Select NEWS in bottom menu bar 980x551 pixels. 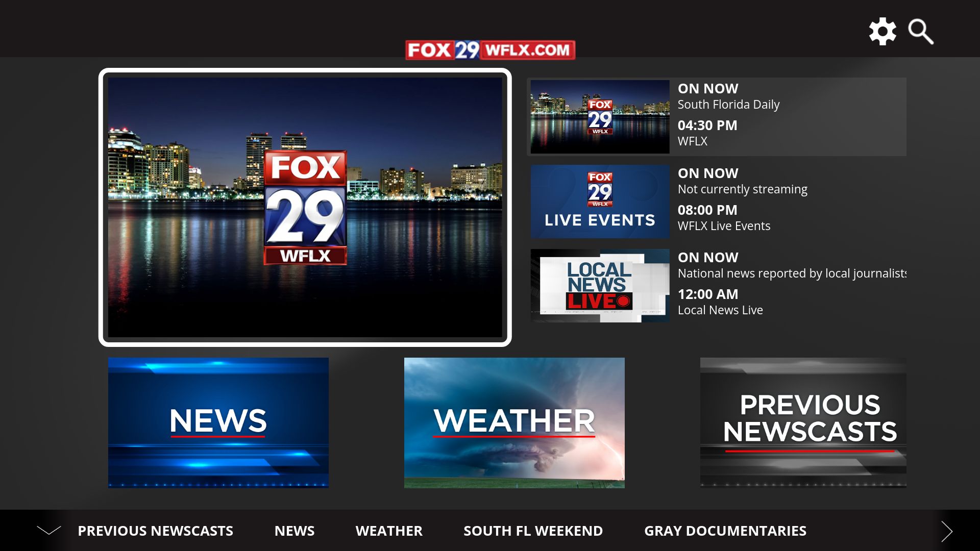tap(295, 531)
